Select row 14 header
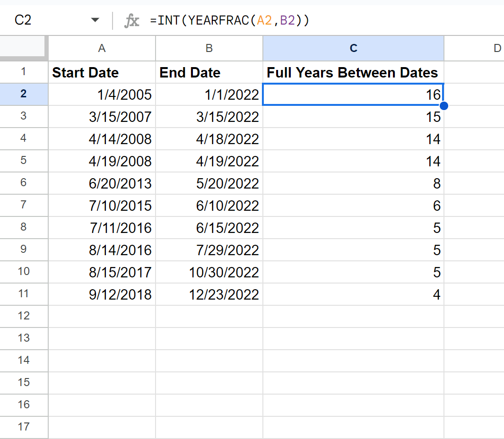 coord(24,361)
